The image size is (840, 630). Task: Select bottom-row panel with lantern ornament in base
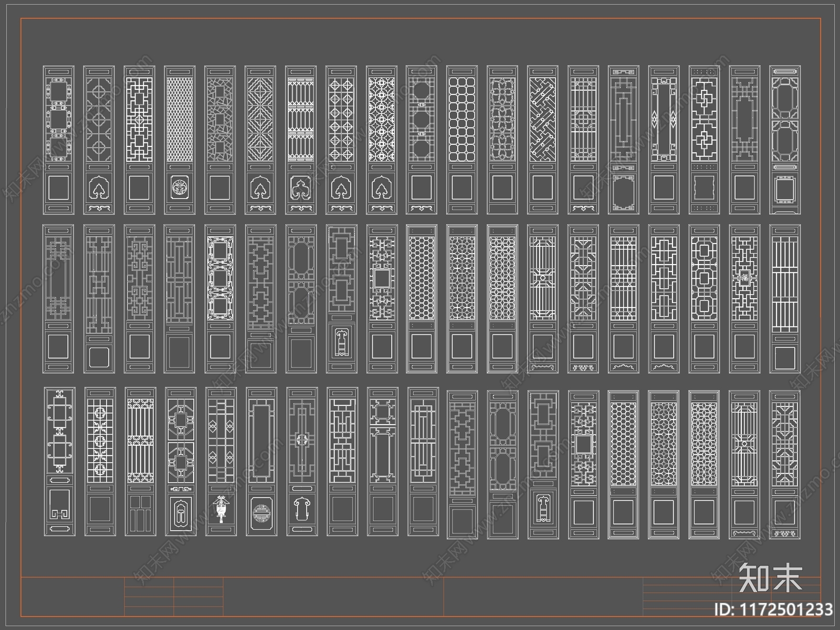coord(220,462)
